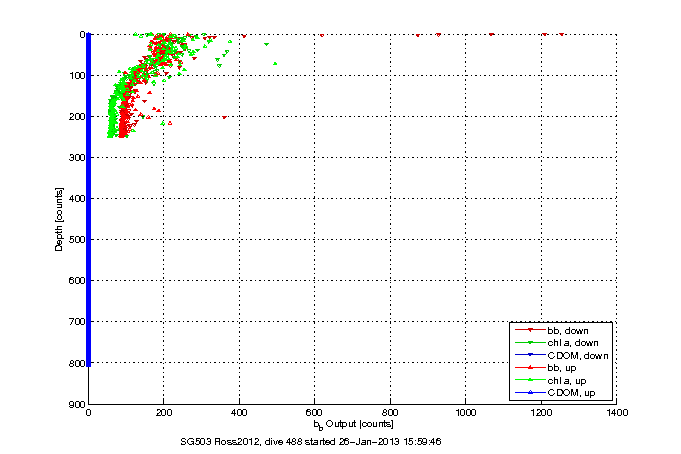Click the 'chl a, down' legend entry
This screenshot has width=681, height=454.
tap(557, 343)
